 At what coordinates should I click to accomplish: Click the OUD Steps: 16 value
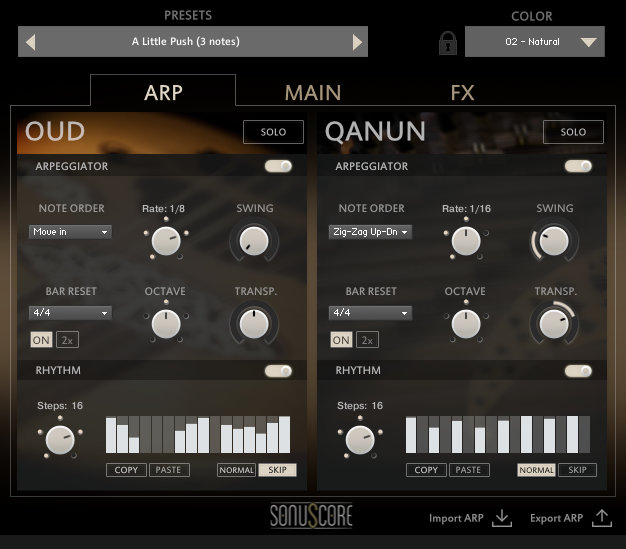coord(60,406)
